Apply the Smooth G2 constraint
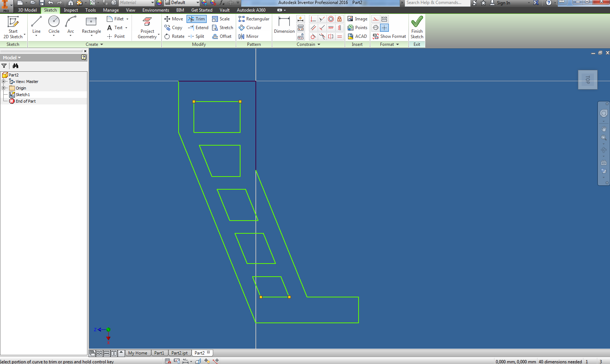This screenshot has height=364, width=610. 322,36
